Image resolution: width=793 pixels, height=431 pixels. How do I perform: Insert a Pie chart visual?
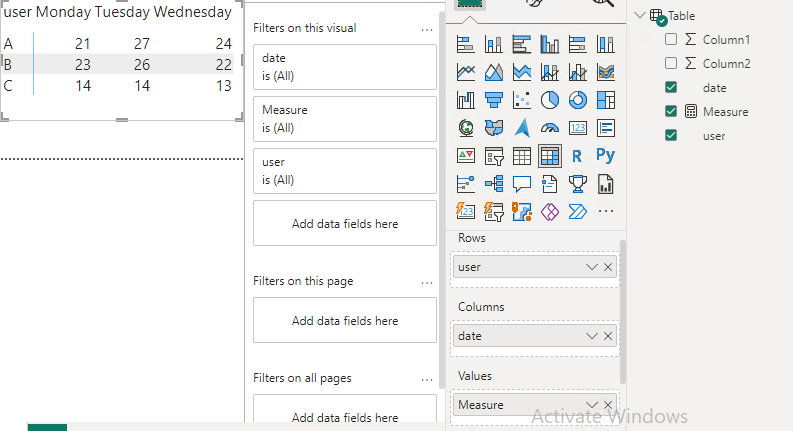[x=550, y=100]
